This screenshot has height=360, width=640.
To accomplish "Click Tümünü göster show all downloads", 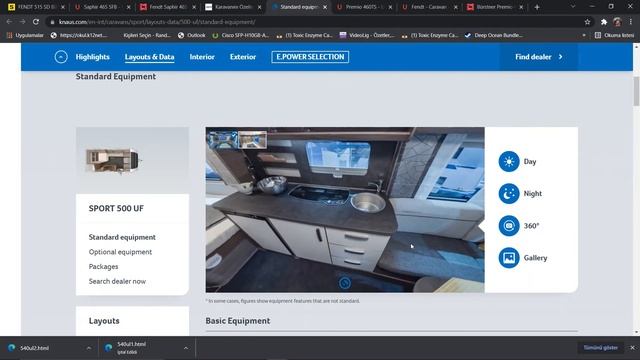I will click(x=600, y=348).
